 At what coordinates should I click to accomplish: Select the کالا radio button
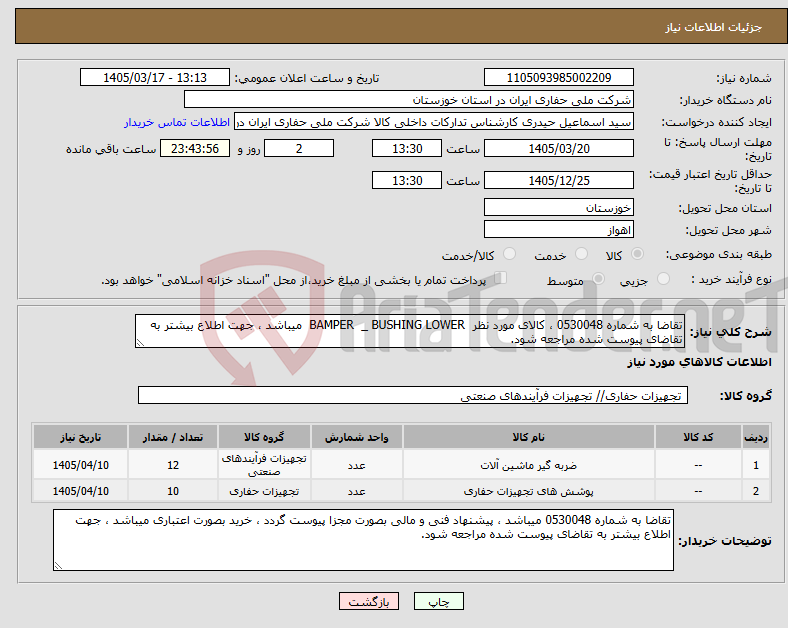click(637, 254)
